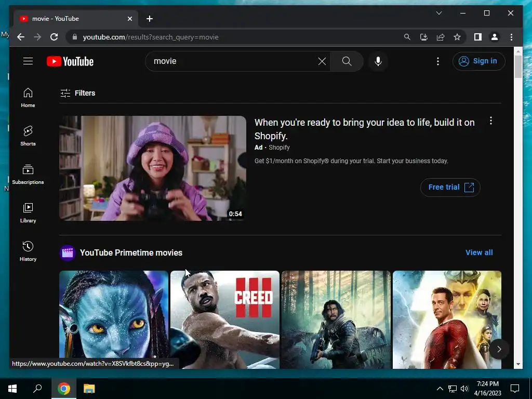
Task: Click the Shopify advertiser name
Action: pos(279,148)
